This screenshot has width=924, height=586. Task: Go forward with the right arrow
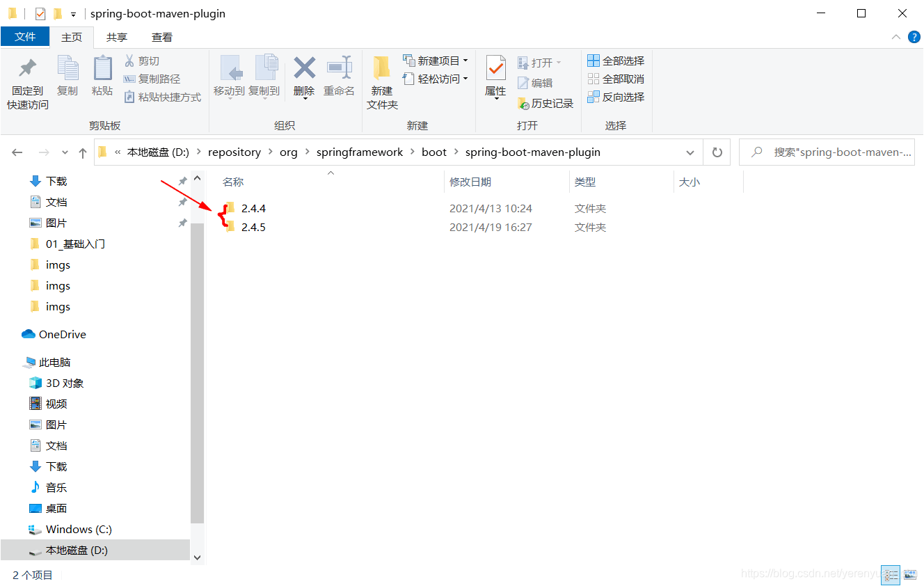click(43, 152)
